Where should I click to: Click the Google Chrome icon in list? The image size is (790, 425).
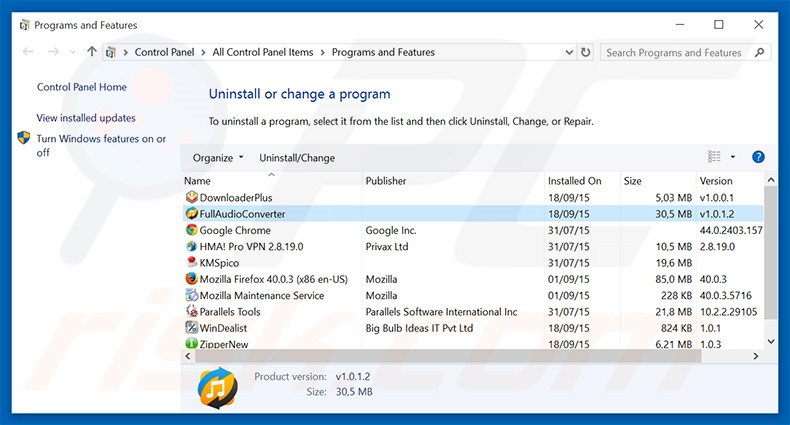[191, 230]
